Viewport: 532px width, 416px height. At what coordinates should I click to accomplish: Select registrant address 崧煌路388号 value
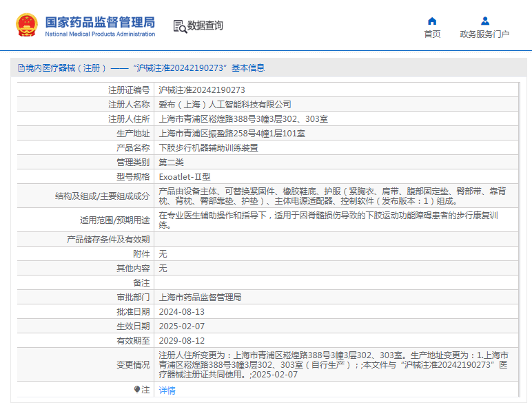[x=243, y=119]
